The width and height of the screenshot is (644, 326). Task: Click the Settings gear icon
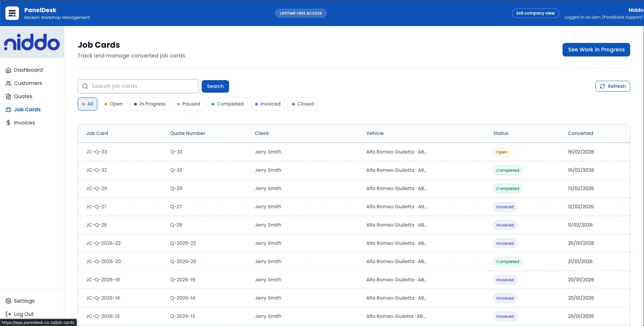point(8,301)
